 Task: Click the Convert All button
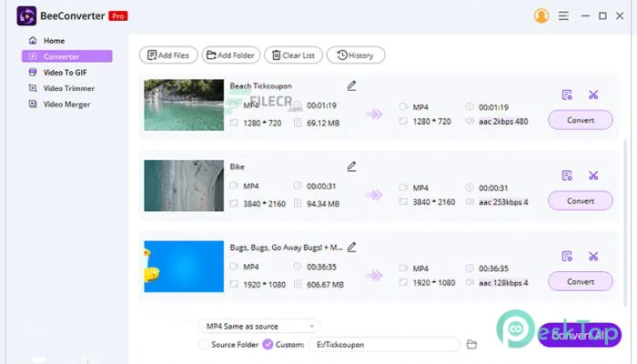click(x=580, y=335)
